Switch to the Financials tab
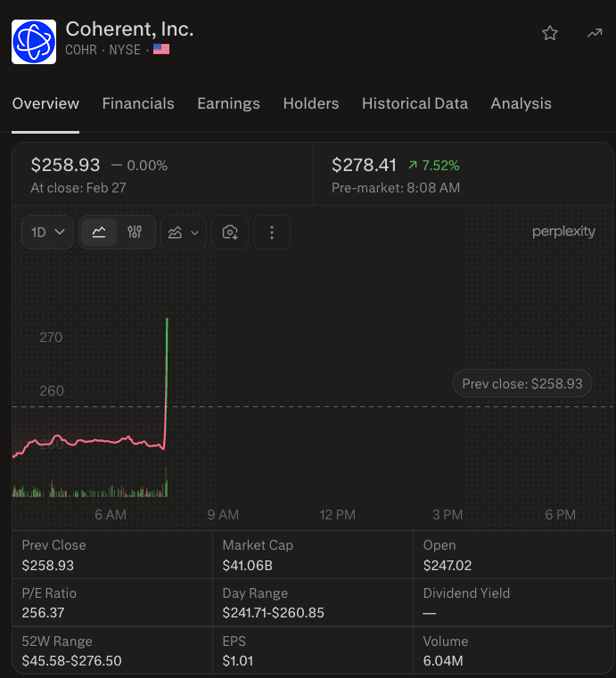This screenshot has width=616, height=678. click(x=138, y=103)
